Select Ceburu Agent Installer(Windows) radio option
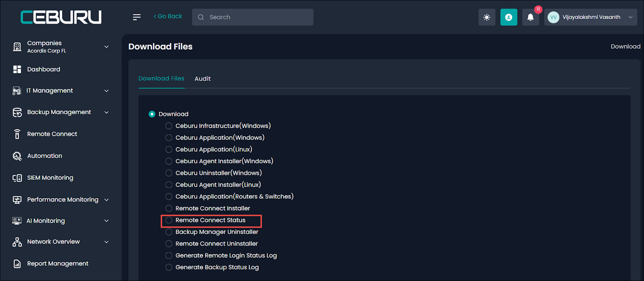This screenshot has height=281, width=644. click(x=169, y=161)
